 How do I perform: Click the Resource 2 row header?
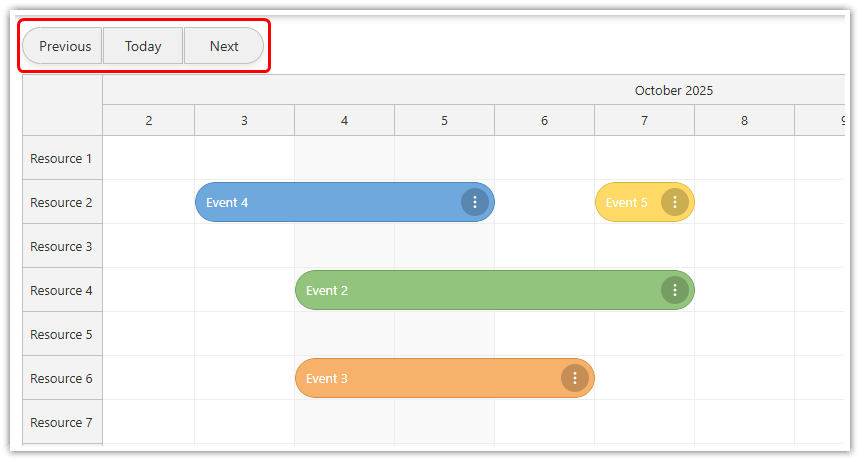(x=61, y=202)
